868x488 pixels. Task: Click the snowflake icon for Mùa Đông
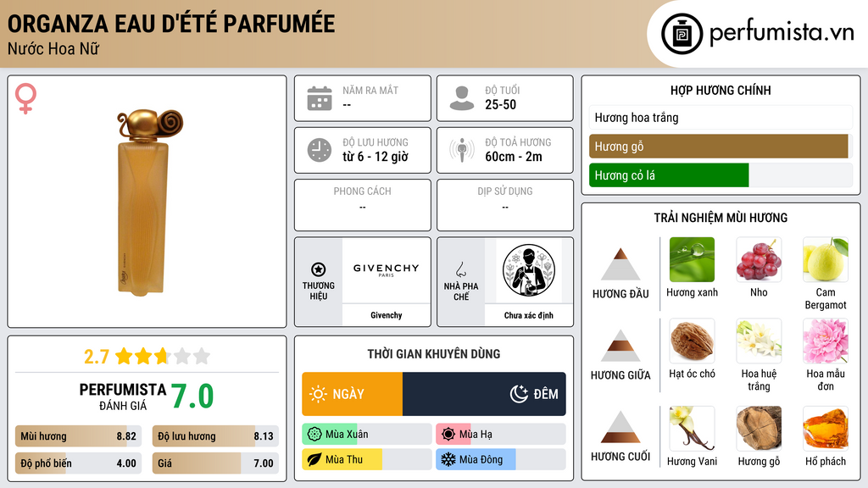[x=448, y=459]
